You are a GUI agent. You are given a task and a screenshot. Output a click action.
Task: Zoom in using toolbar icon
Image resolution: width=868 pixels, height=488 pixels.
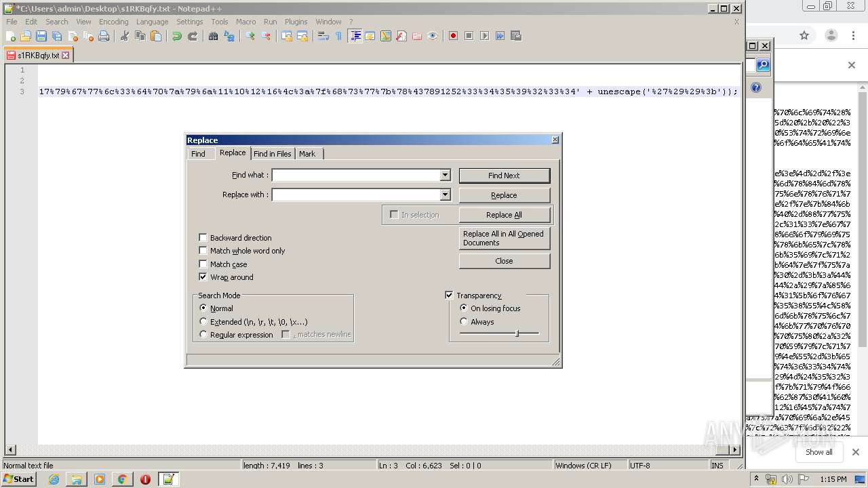pos(250,36)
